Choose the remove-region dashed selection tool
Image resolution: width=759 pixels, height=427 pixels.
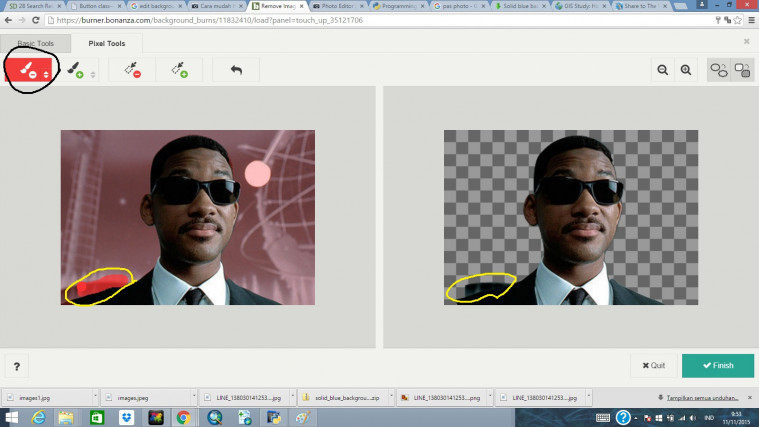(132, 70)
